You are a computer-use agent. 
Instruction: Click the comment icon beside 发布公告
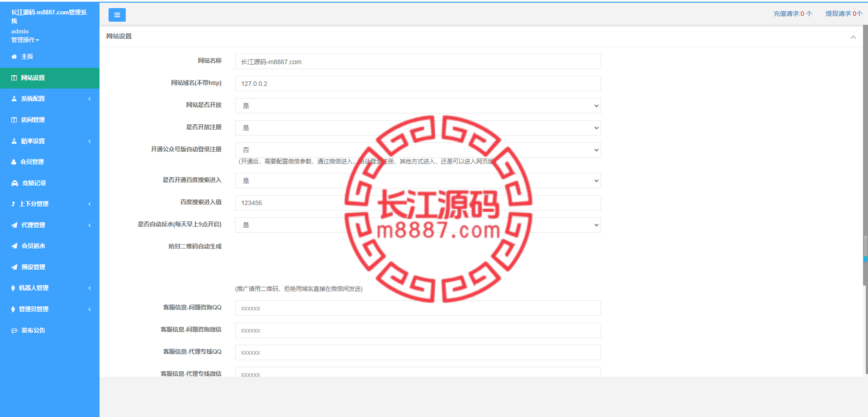(14, 330)
